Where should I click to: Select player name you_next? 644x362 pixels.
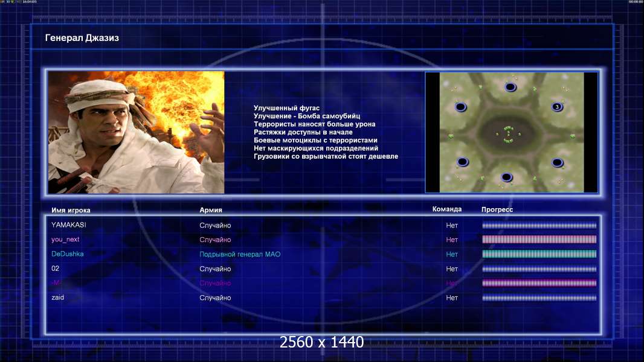[65, 240]
